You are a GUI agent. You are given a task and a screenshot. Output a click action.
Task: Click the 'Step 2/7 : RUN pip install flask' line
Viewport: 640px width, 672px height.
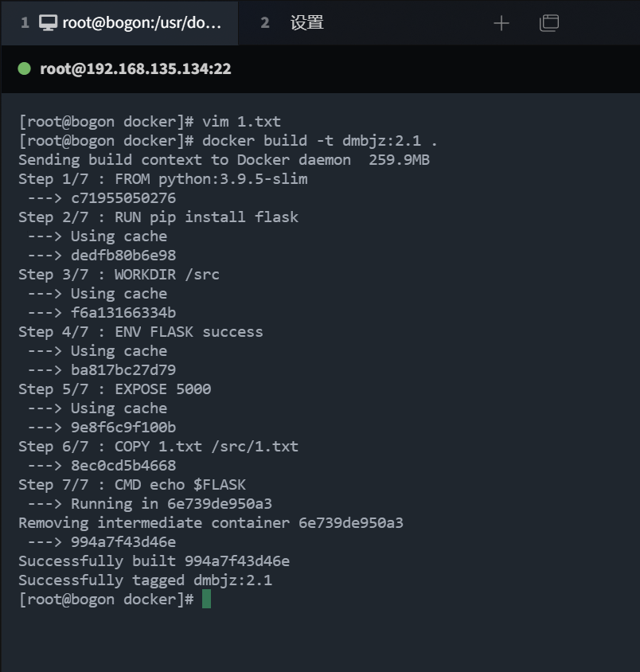(x=158, y=217)
